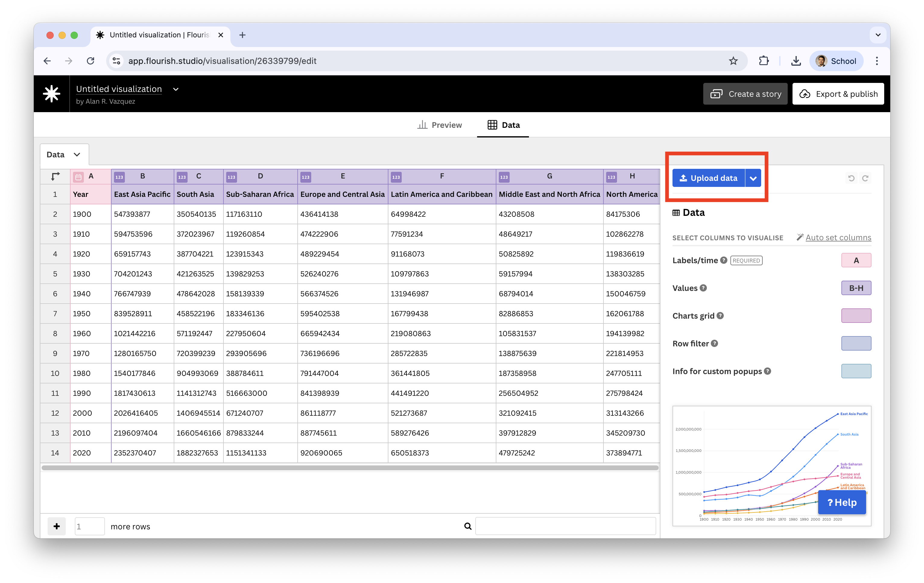Click the Values B-H column box
The image size is (924, 583).
[x=856, y=288]
